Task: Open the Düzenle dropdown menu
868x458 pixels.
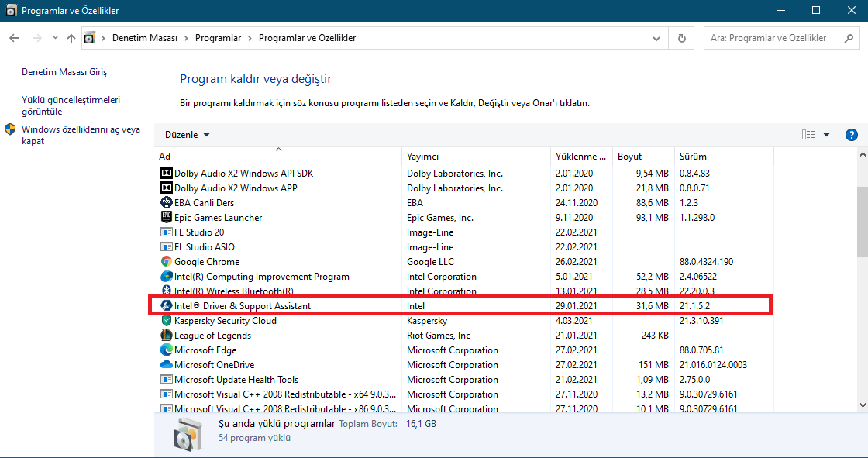Action: [187, 135]
